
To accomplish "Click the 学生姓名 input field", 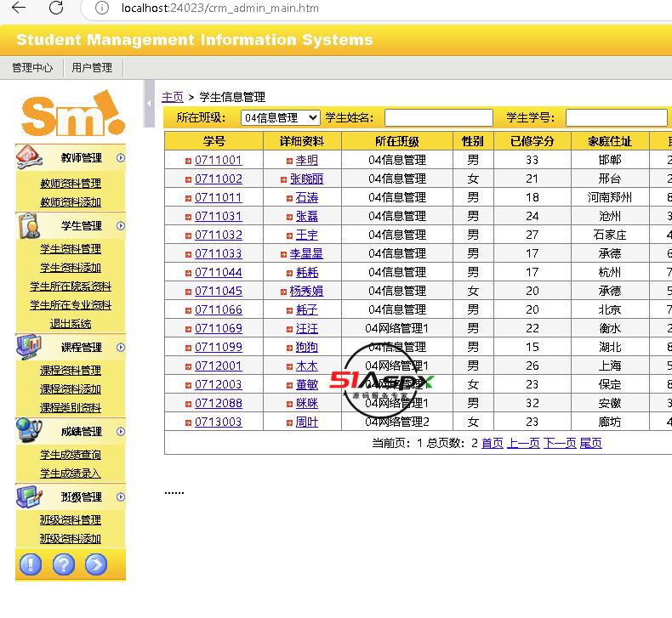I will 439,117.
